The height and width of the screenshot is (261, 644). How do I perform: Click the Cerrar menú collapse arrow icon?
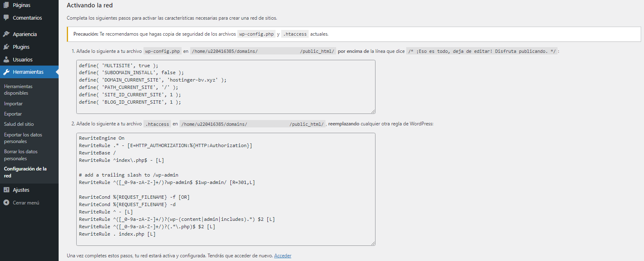(x=6, y=202)
